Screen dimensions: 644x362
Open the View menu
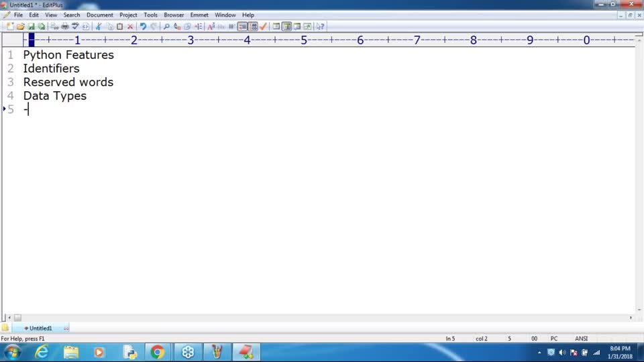pos(51,15)
